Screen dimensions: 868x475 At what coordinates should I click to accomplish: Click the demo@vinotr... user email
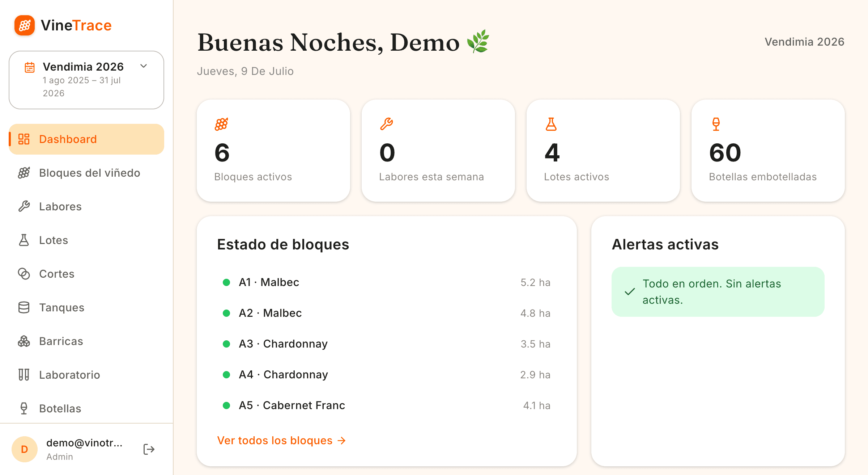click(x=84, y=443)
